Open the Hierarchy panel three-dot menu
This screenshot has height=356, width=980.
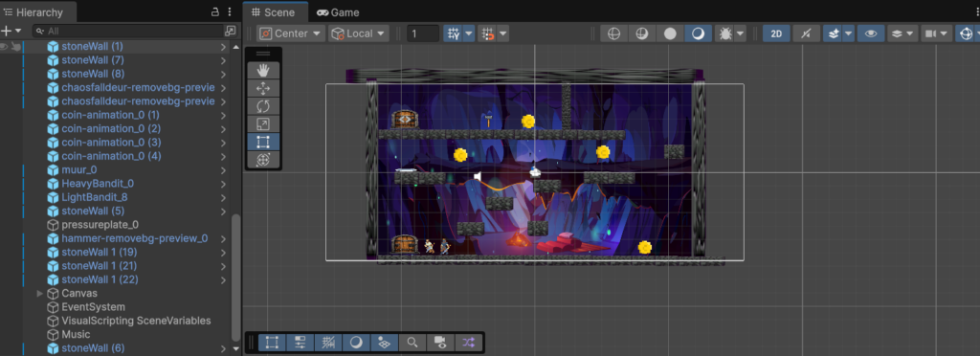[x=230, y=11]
